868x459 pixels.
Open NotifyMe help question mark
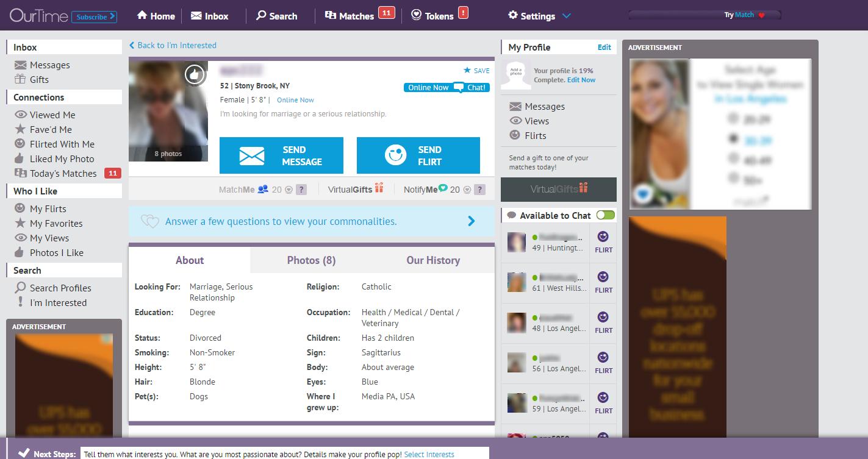(480, 190)
